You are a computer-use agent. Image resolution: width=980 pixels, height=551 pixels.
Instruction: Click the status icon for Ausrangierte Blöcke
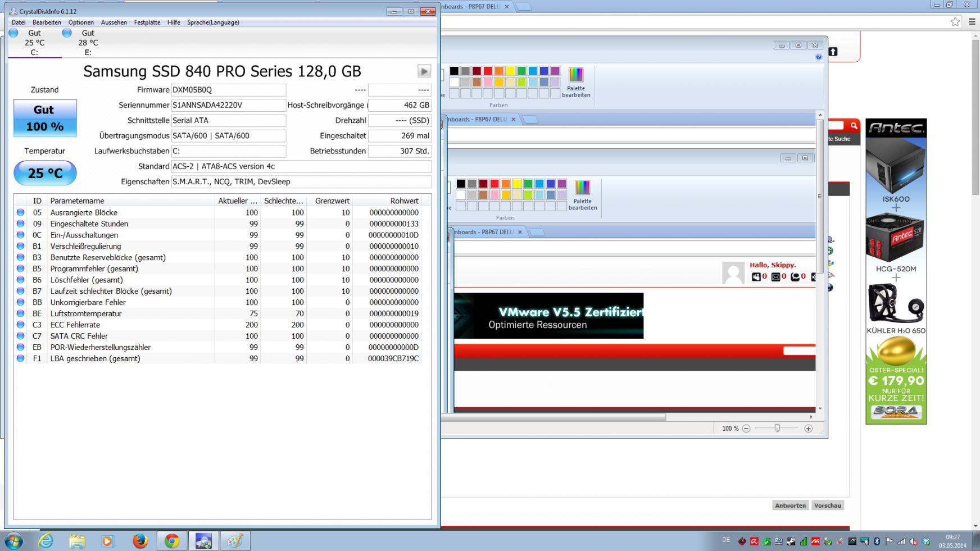click(21, 212)
